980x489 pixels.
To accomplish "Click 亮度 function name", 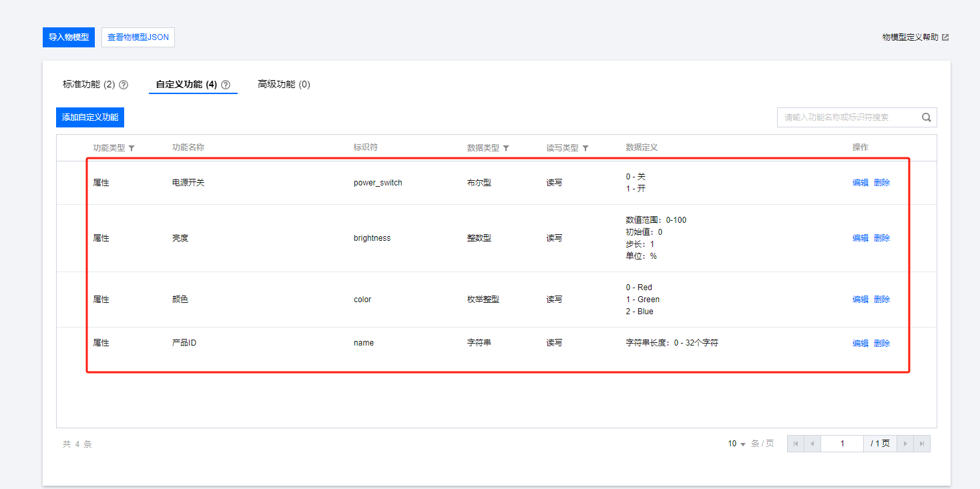I will tap(180, 238).
